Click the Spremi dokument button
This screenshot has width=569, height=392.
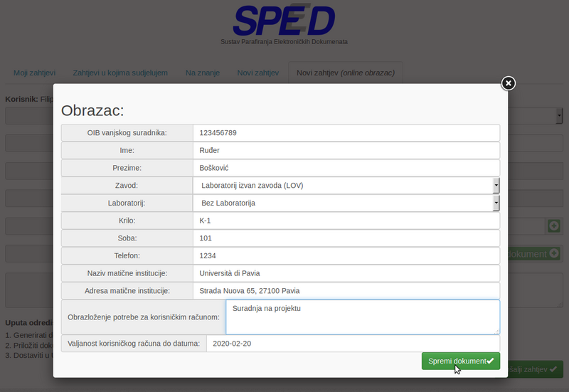coord(460,361)
